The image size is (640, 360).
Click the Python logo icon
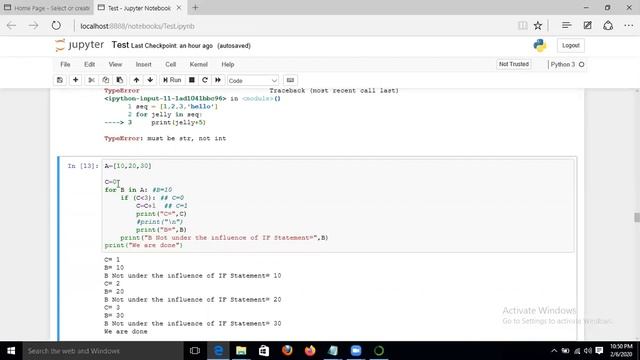(x=540, y=45)
